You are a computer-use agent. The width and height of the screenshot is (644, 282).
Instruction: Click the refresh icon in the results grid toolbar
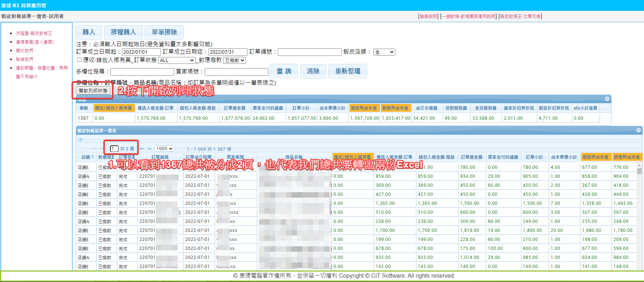80,140
